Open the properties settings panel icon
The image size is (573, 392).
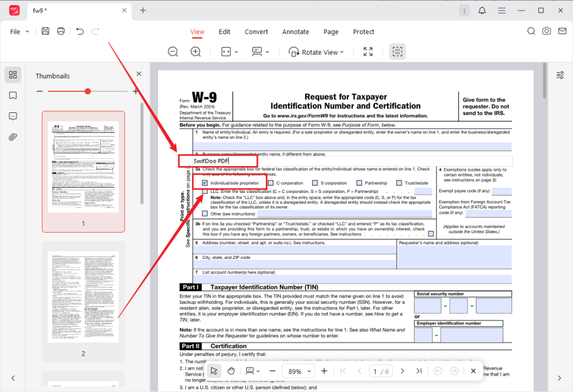pyautogui.click(x=560, y=75)
